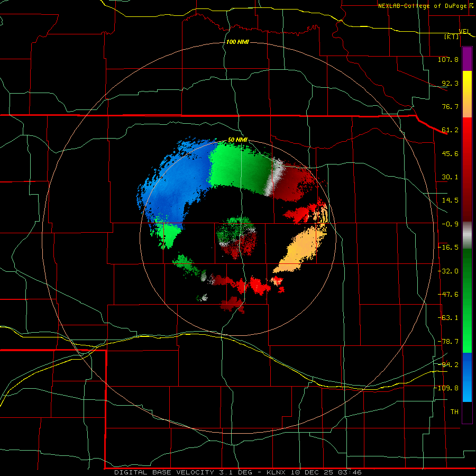Viewport: 476px width, 476px height.
Task: Select the 30.1 scale value
Action: point(450,177)
